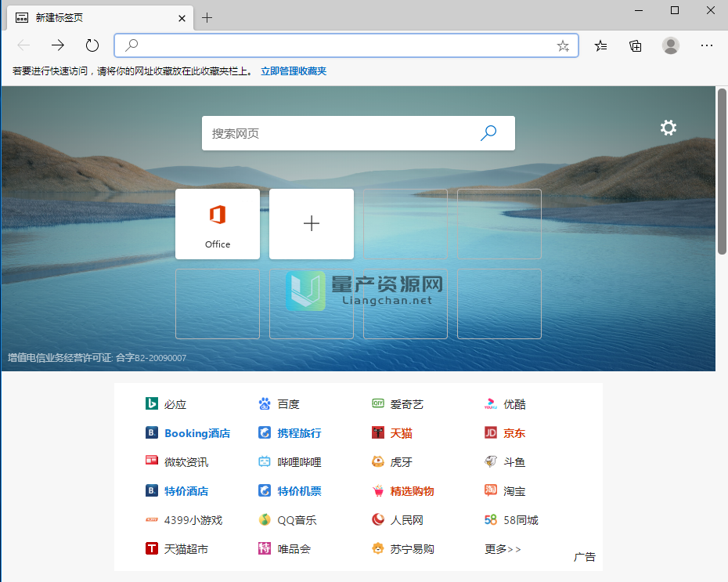Open page settings gear icon
The width and height of the screenshot is (728, 582).
pos(668,128)
